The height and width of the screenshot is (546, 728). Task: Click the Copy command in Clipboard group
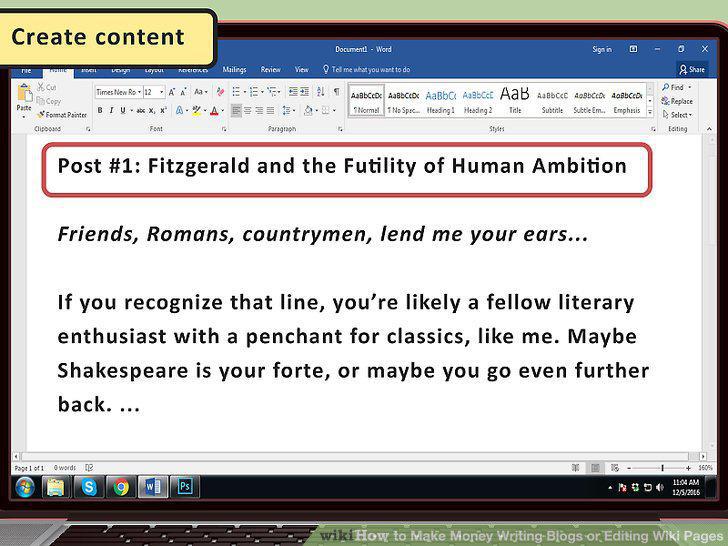(49, 101)
